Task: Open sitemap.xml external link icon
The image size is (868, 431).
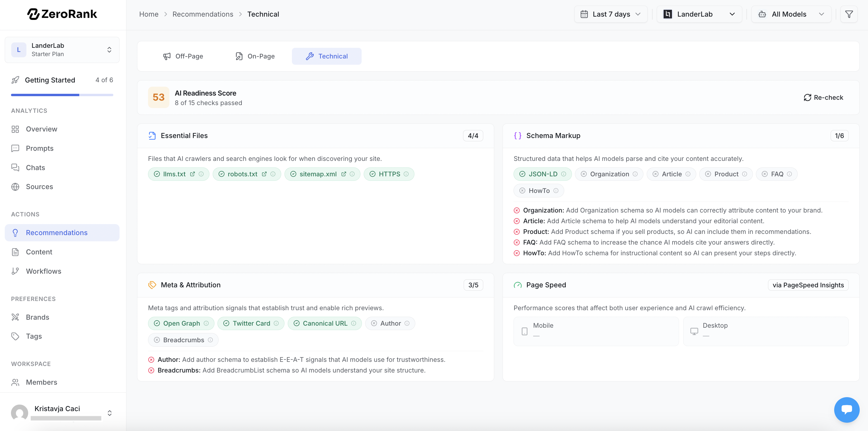Action: pos(344,174)
